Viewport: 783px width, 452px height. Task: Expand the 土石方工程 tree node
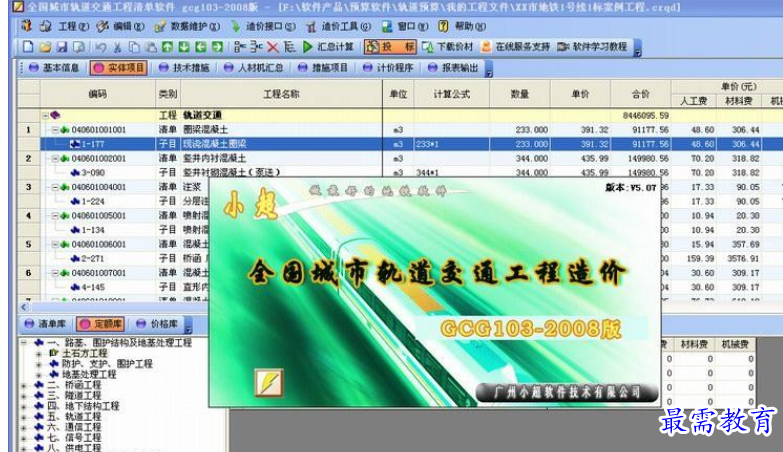pos(38,354)
